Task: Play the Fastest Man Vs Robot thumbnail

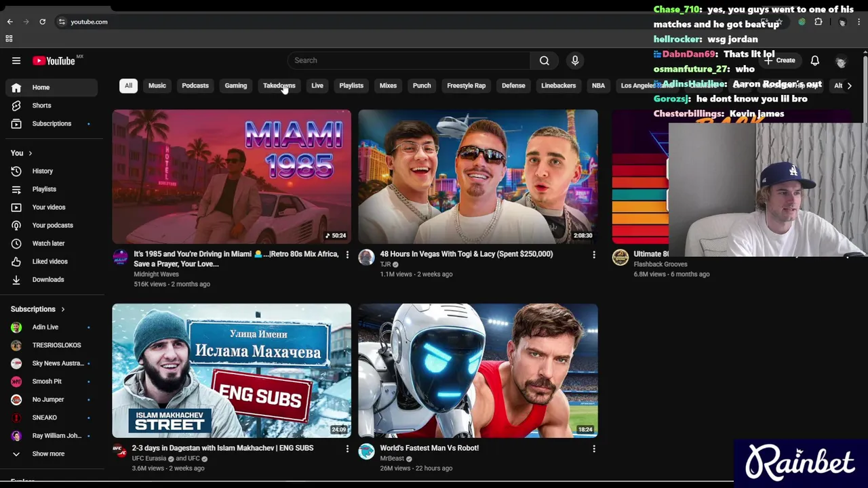Action: [478, 370]
